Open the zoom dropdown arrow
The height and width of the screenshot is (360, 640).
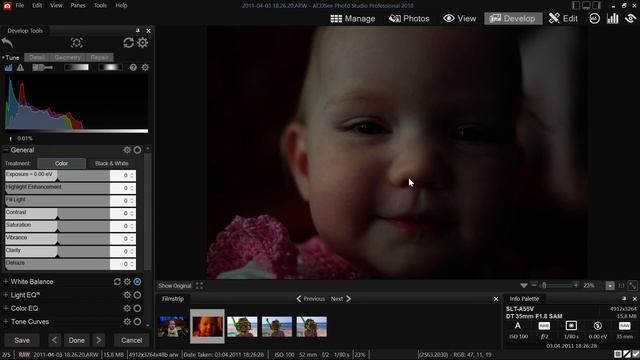tap(524, 286)
